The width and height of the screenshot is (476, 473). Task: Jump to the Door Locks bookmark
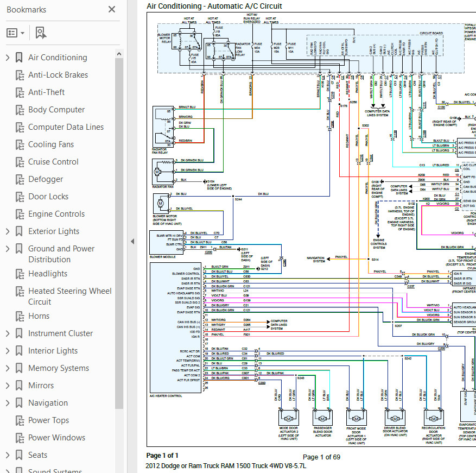[x=48, y=197]
